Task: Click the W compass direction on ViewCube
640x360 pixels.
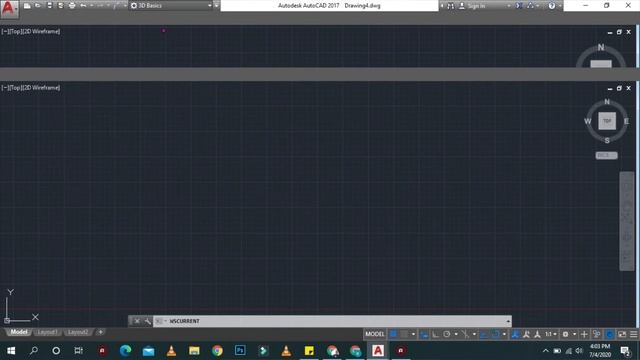Action: [588, 121]
